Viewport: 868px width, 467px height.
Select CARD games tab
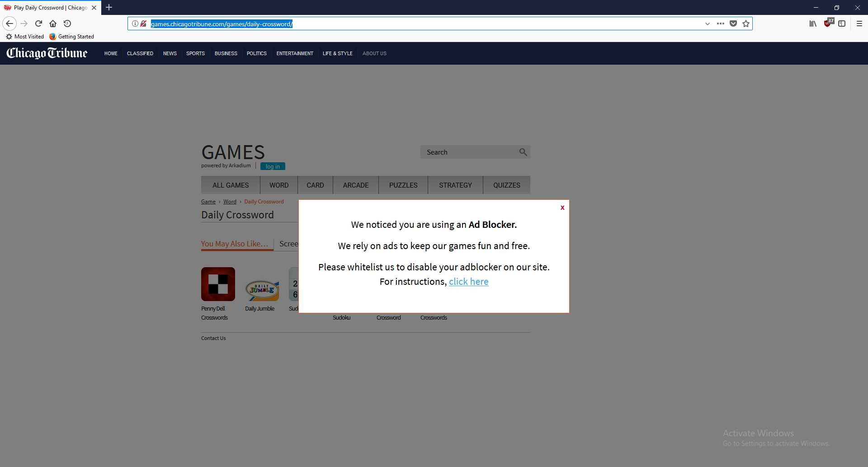coord(315,185)
